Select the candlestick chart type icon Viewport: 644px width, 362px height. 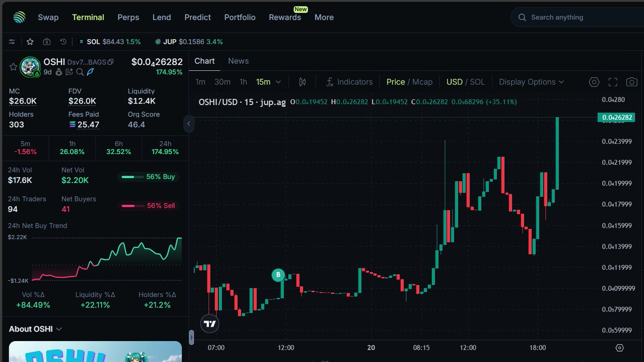(x=302, y=82)
